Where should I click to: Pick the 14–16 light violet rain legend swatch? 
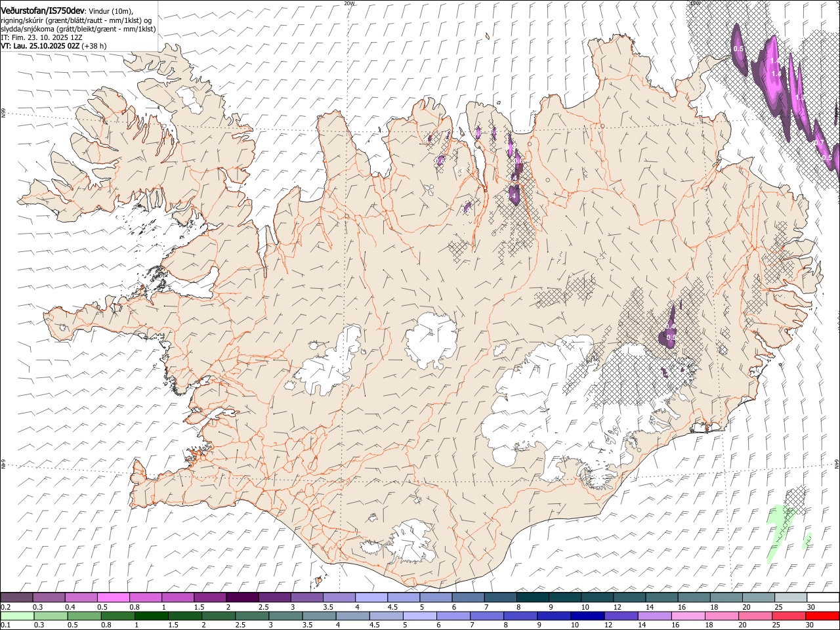[x=654, y=616]
